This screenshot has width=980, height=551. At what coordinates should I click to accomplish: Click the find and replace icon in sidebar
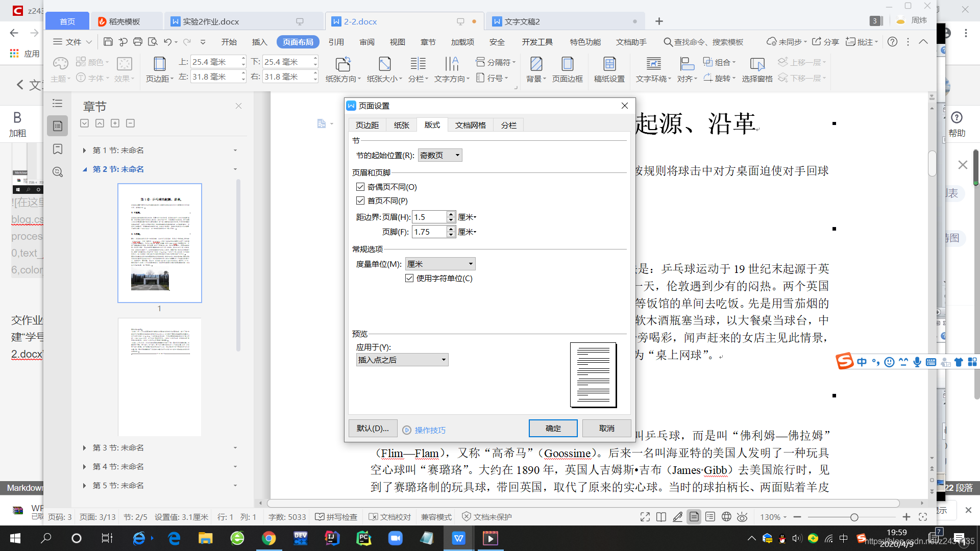point(58,172)
